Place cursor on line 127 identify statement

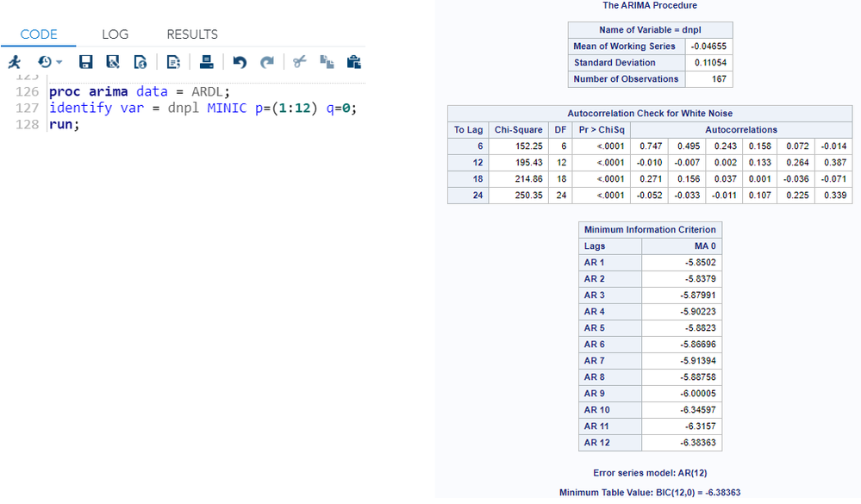coord(203,108)
